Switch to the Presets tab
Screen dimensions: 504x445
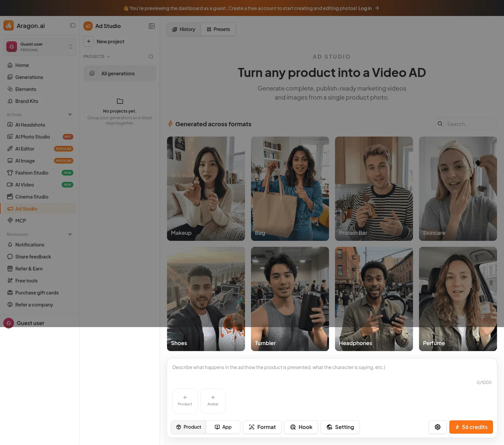pos(218,29)
